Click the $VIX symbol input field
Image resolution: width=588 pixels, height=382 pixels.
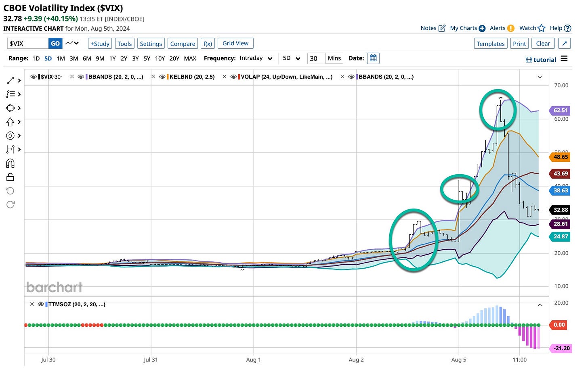27,44
